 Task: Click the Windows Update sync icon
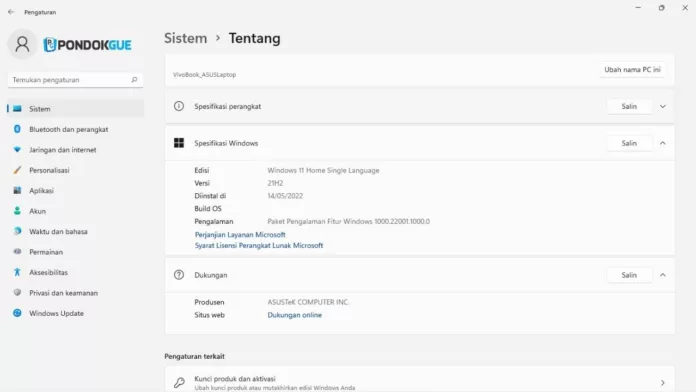pos(17,313)
